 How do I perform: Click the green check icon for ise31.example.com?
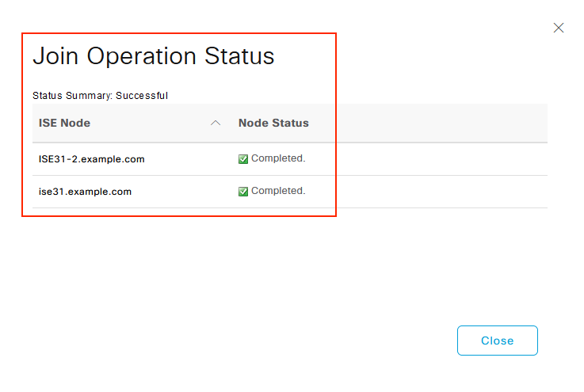(243, 192)
